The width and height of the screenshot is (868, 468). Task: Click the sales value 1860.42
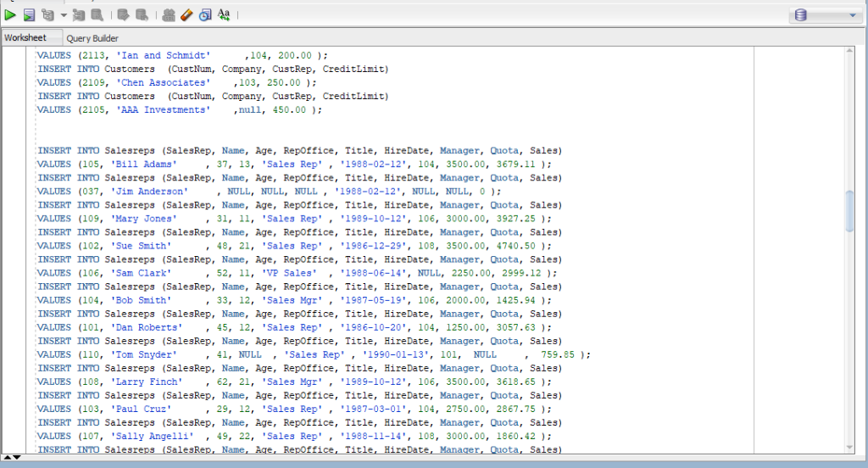point(515,435)
